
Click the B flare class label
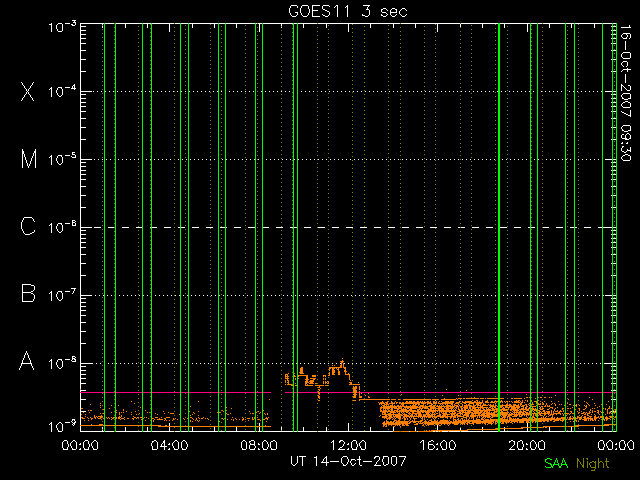pyautogui.click(x=28, y=293)
